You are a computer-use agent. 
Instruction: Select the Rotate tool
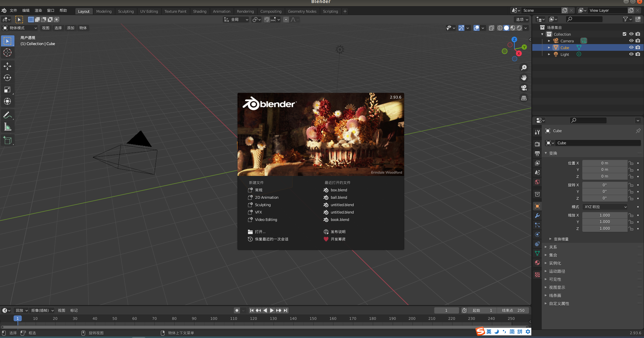7,78
